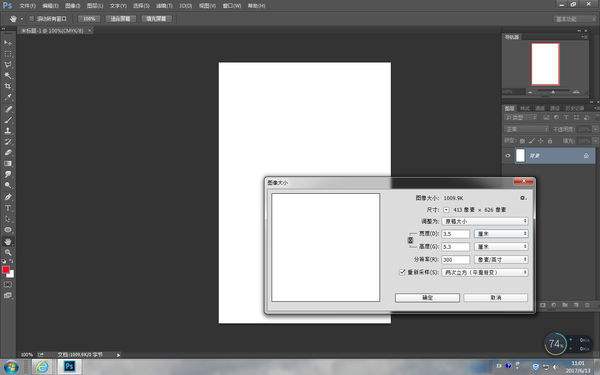The image size is (600, 375).
Task: Select the Move tool in the toolbox
Action: tap(8, 42)
